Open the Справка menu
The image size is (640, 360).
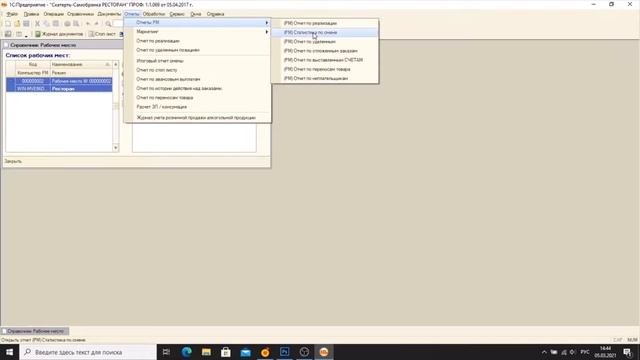click(215, 14)
